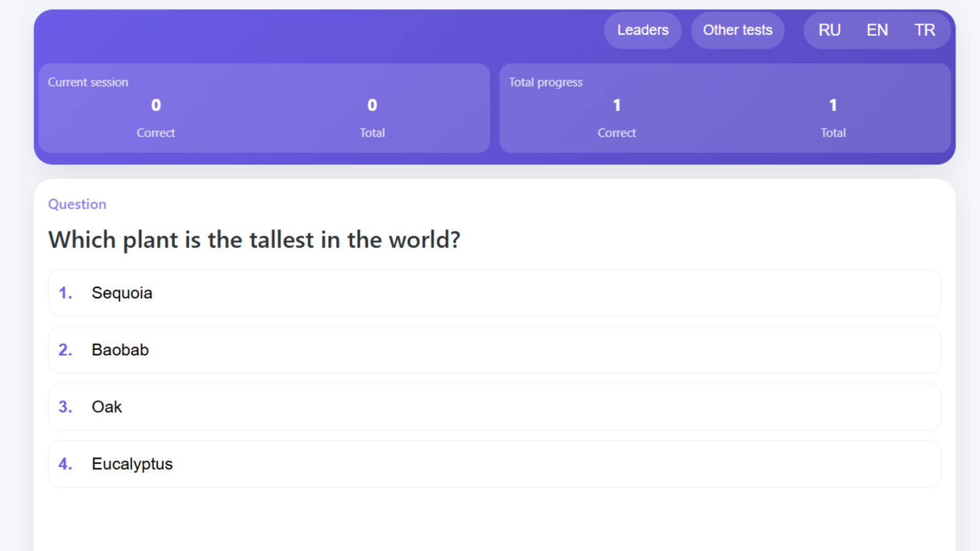Click the tallest plant question text
The height and width of the screenshot is (551, 980).
[254, 240]
